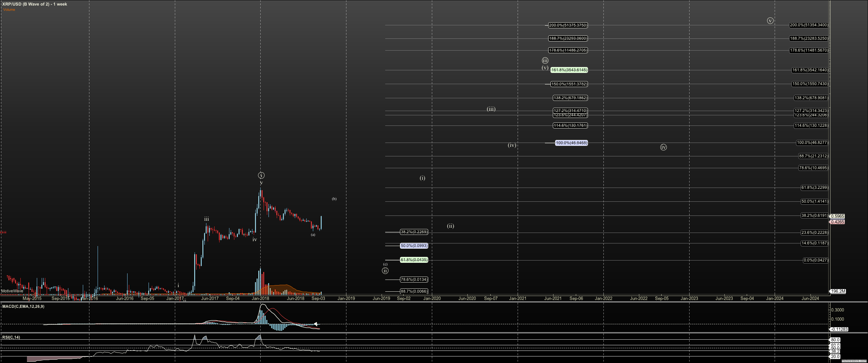The width and height of the screenshot is (868, 363).
Task: Click the (iii) projected wave label
Action: [x=491, y=109]
